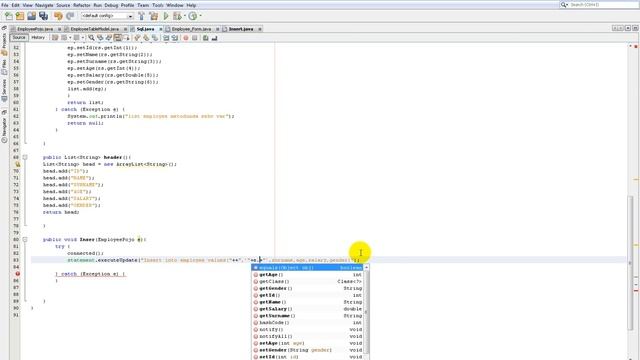Screen dimensions: 640x360
Task: Click the Shift Line Right editor icon
Action: pos(175,38)
